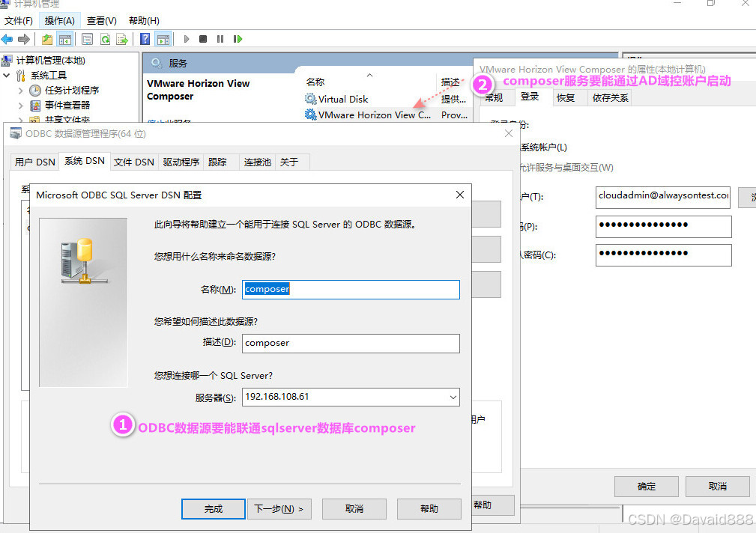
Task: Click the gear icon in 服务 header
Action: point(156,63)
